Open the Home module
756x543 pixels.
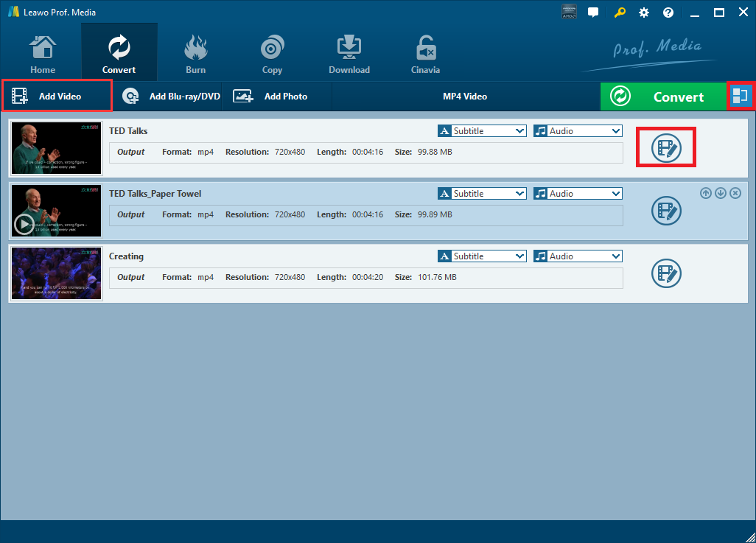coord(43,55)
